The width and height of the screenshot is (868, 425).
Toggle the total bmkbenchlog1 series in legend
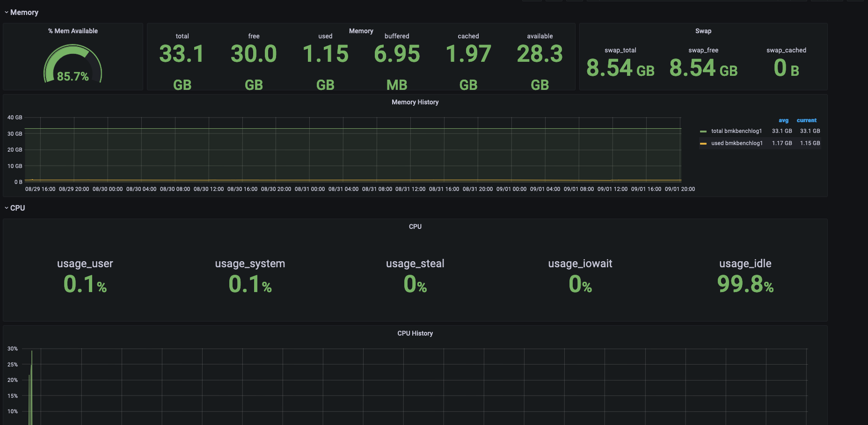[736, 131]
